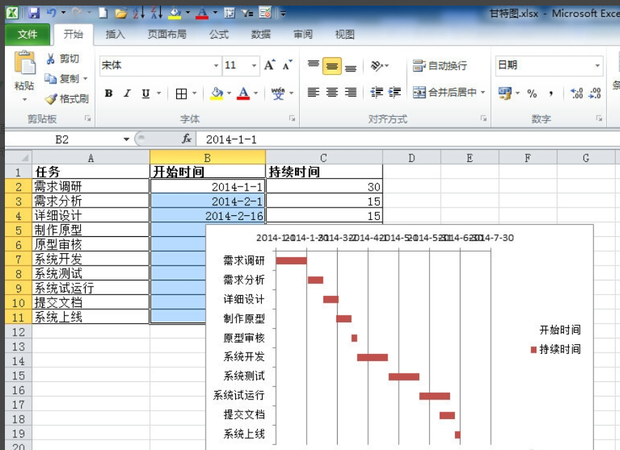Viewport: 620px width, 450px height.
Task: Apply red font color A
Action: [244, 94]
